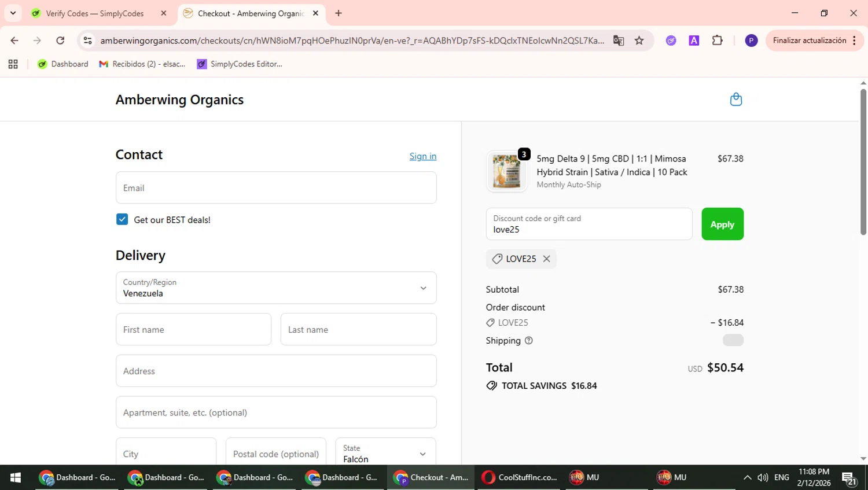The height and width of the screenshot is (490, 868).
Task: Click the volume speaker tray icon
Action: tap(763, 477)
